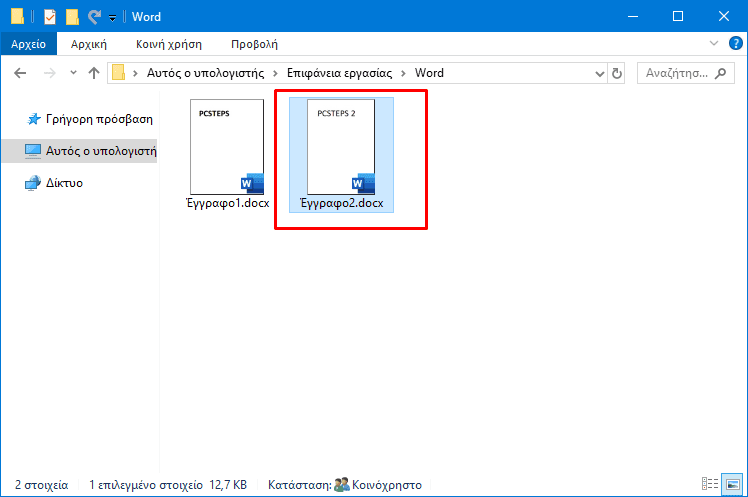Close the Word folder window
748x497 pixels.
[x=723, y=16]
